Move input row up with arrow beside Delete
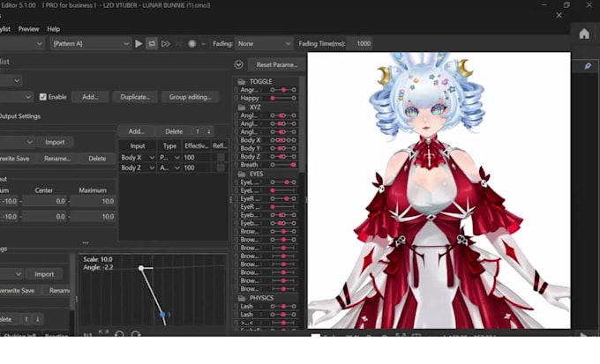 198,131
